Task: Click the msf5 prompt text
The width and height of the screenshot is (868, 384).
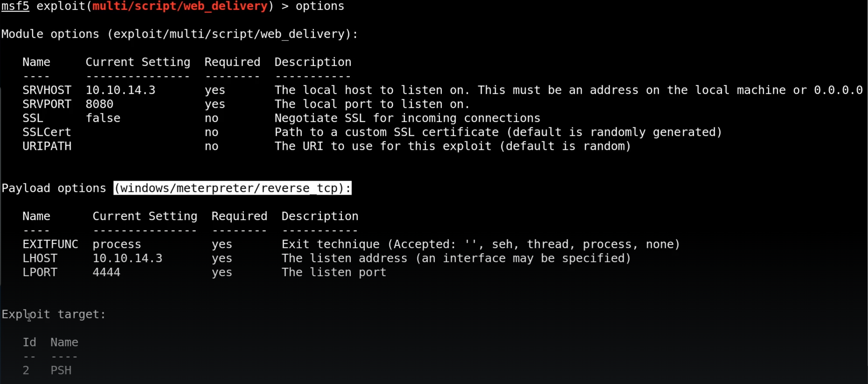Action: (15, 7)
